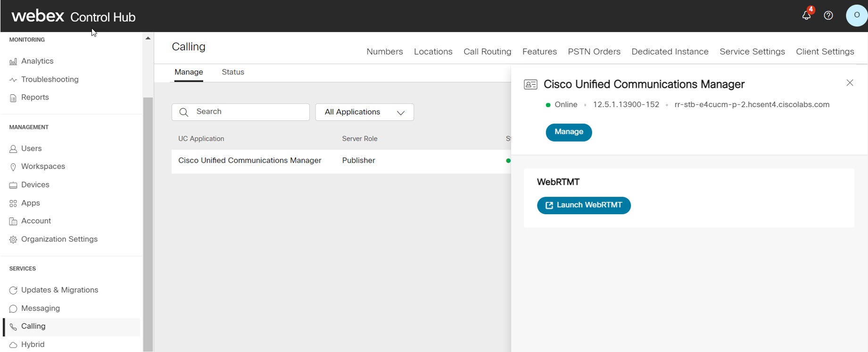
Task: Click the Publisher server role cell
Action: coord(359,160)
